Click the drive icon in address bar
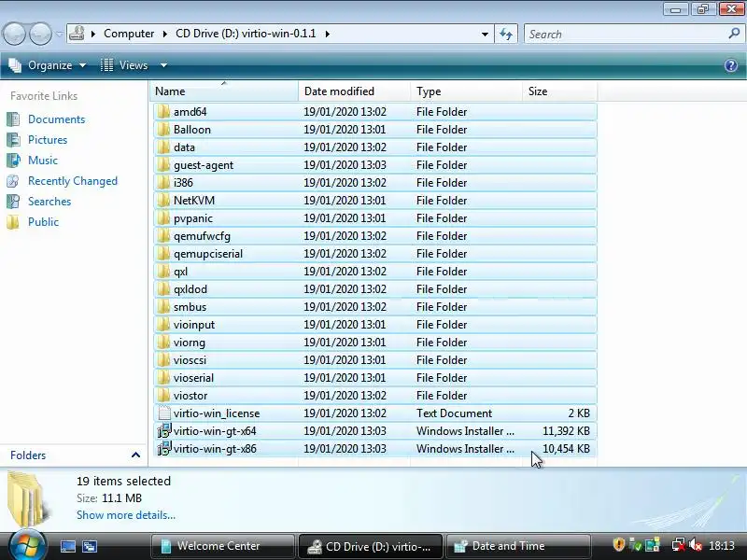 (77, 34)
